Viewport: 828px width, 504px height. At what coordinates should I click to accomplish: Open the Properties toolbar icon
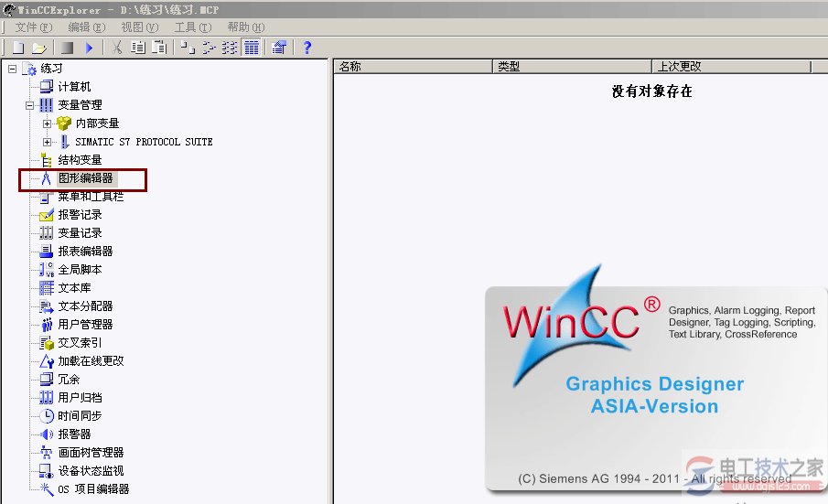pos(279,48)
